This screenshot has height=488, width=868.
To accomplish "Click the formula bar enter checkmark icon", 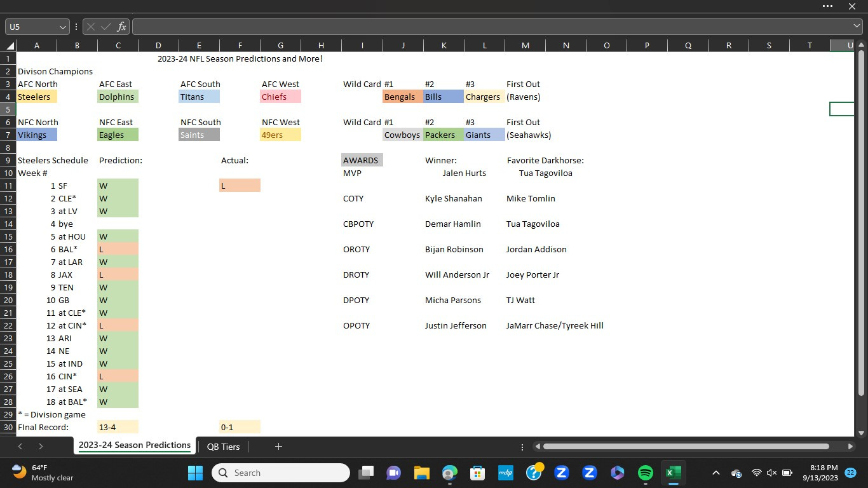I will (x=106, y=27).
